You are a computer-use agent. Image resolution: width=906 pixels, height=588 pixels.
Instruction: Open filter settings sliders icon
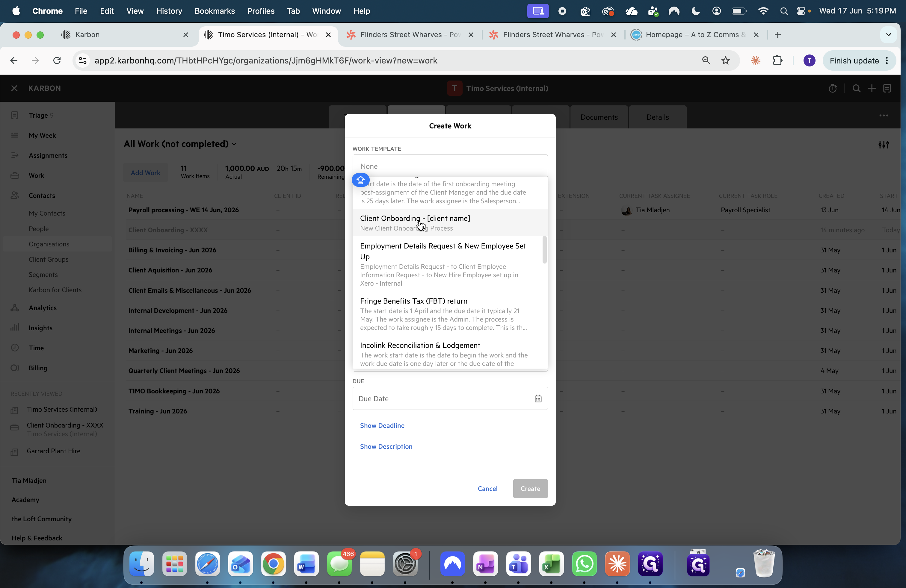[884, 145]
